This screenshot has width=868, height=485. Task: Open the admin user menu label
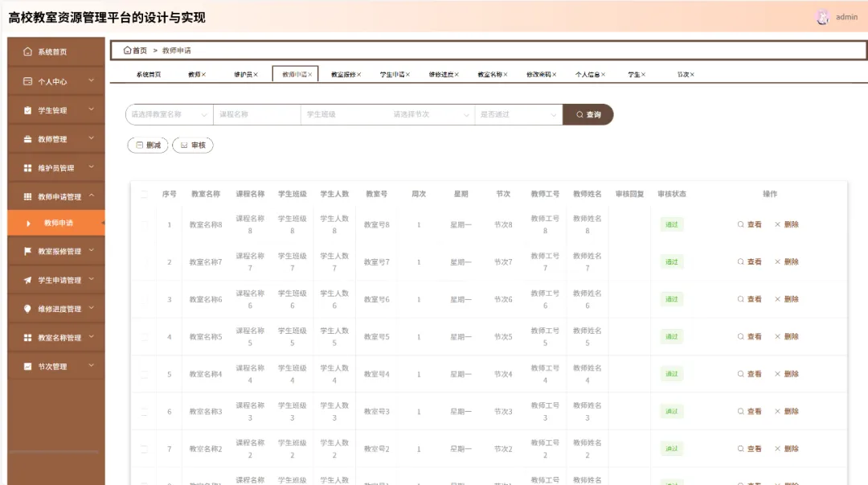coord(846,17)
